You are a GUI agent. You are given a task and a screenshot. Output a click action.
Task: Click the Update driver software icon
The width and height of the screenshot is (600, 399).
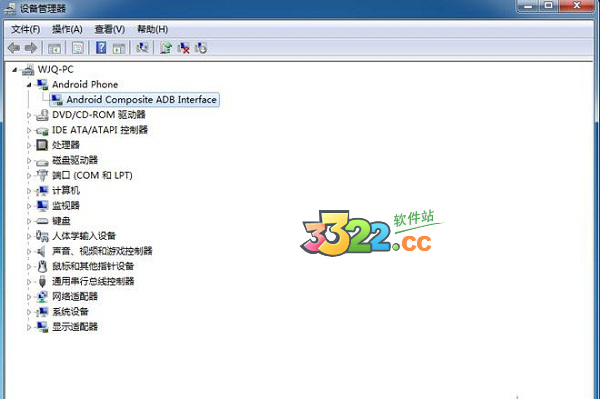click(166, 48)
